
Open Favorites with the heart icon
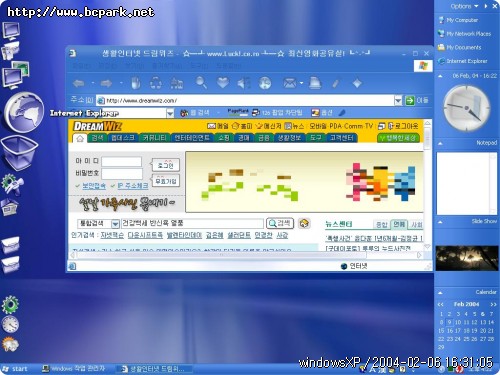[223, 82]
